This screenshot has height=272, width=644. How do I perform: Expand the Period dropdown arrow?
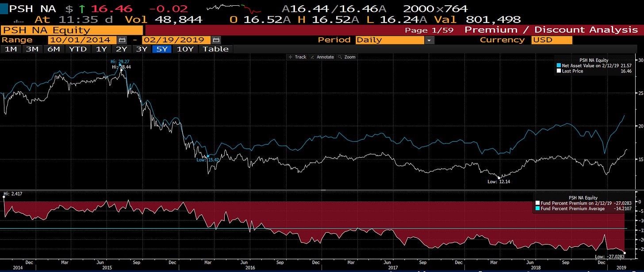tap(429, 40)
